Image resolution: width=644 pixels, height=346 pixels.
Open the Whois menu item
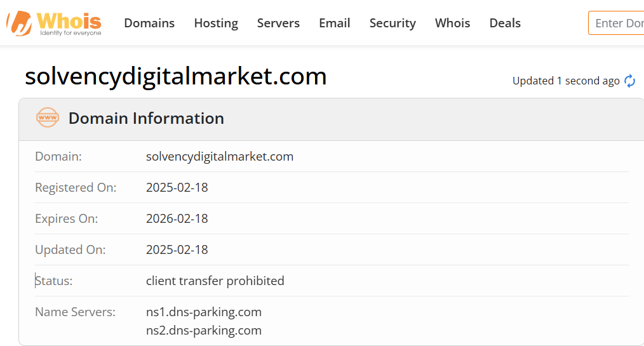[x=452, y=23]
